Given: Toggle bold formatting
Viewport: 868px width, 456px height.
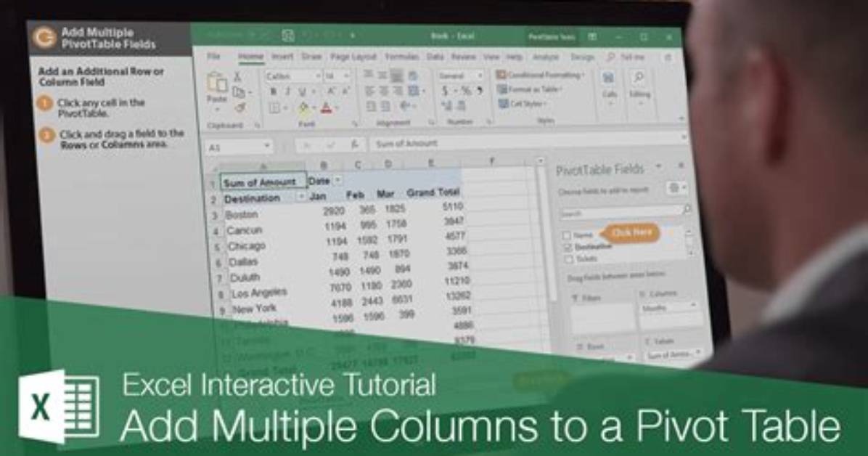Looking at the screenshot, I should point(274,91).
